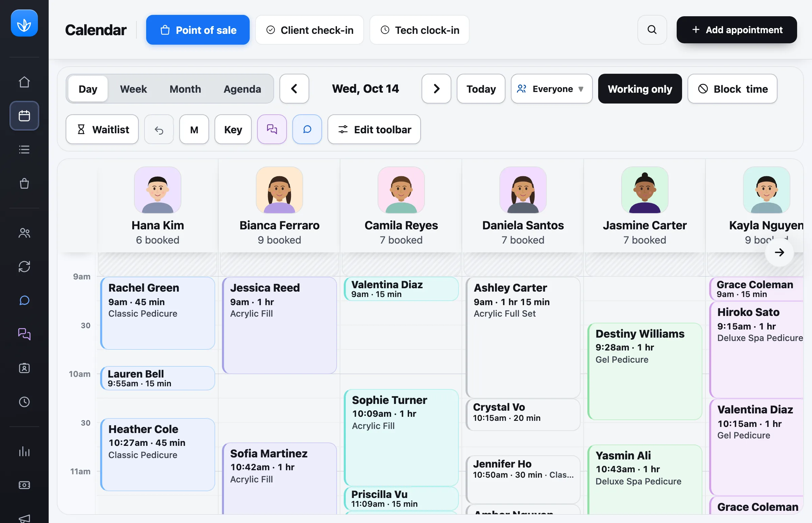Open Valentina Diaz's 9am 15 min appointment
Viewport: 812px width, 523px height.
(401, 289)
